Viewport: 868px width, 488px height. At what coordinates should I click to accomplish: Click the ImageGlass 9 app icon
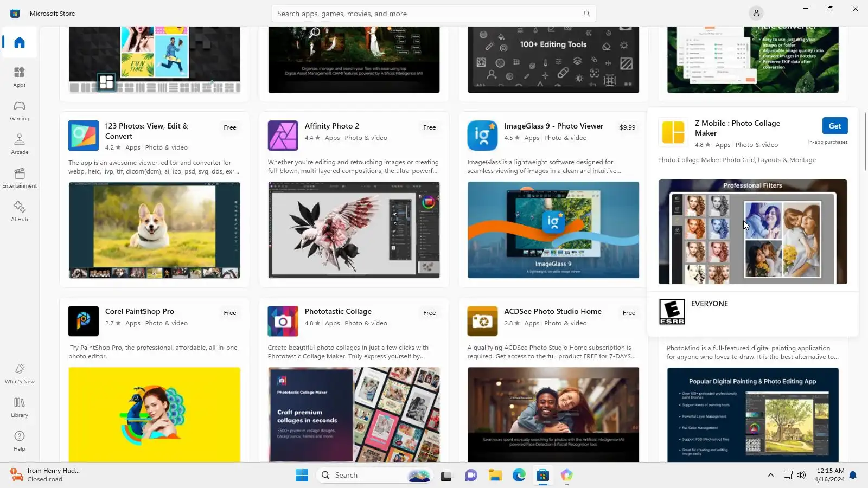[x=483, y=136]
